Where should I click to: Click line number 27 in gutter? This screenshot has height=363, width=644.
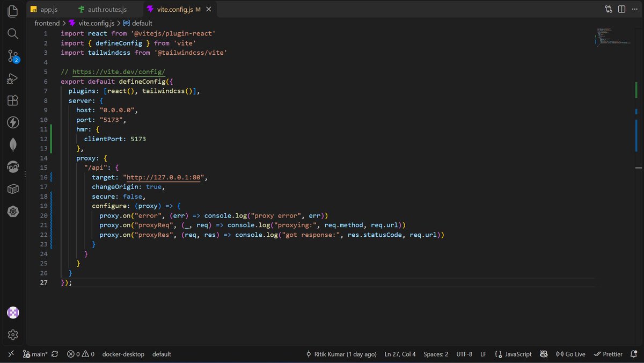coord(43,282)
